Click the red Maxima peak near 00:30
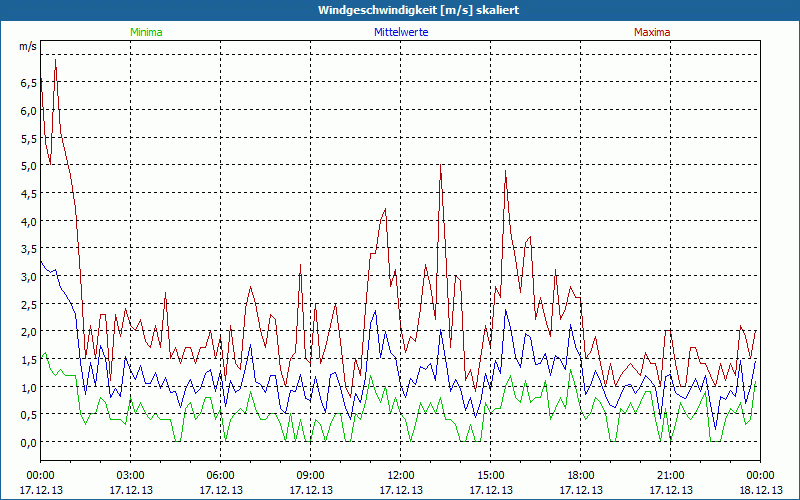800x500 pixels. [55, 60]
